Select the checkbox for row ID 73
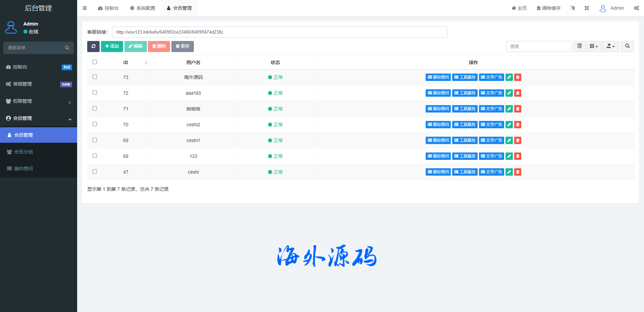 click(x=95, y=77)
